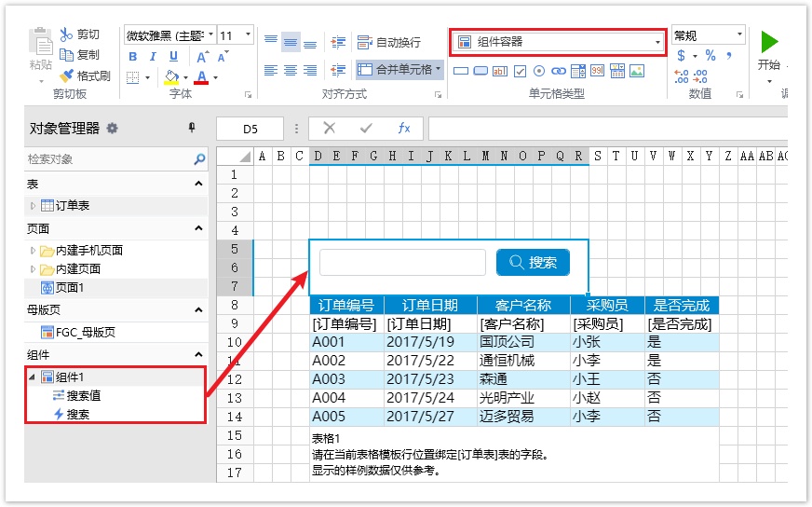This screenshot has height=507, width=812.
Task: Select the button cell type icon
Action: click(x=480, y=71)
